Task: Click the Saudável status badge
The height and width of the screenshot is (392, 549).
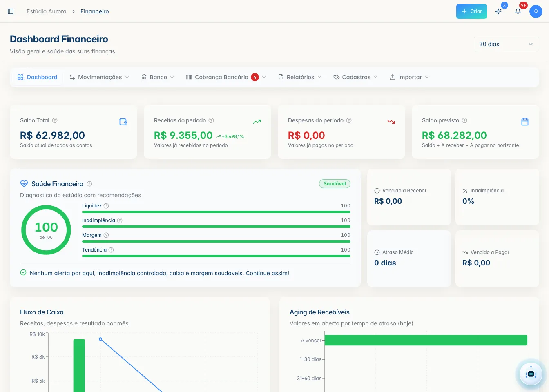Action: coord(335,184)
